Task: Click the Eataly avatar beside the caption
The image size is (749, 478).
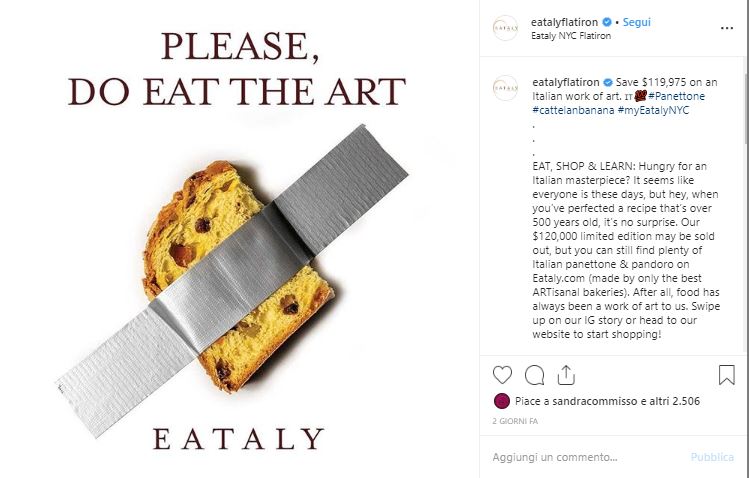Action: [x=505, y=88]
